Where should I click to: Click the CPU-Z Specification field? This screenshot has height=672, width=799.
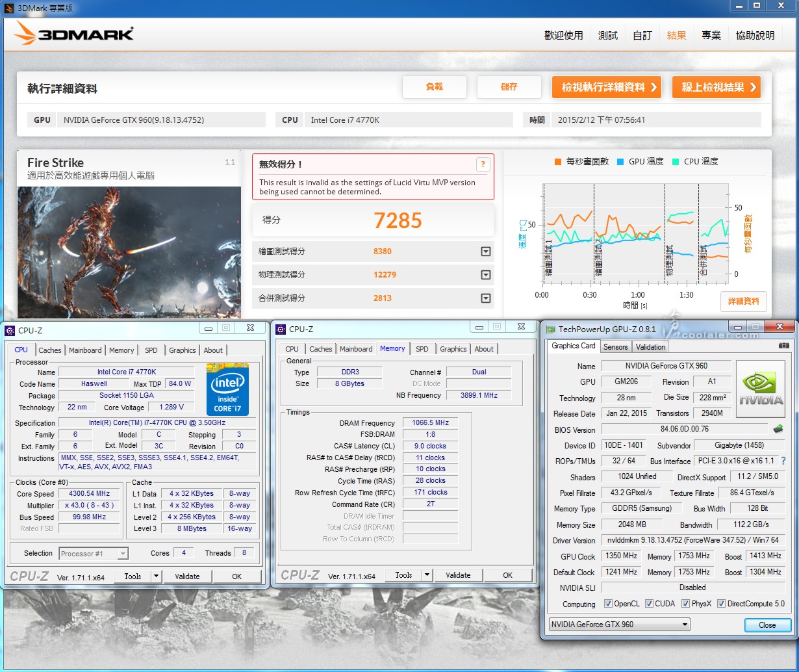pyautogui.click(x=157, y=423)
